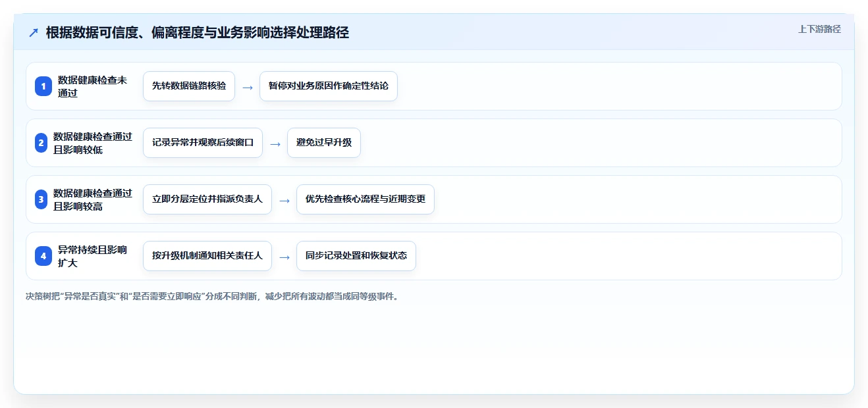Click the condition 异常持续且影响扩大

coord(93,256)
